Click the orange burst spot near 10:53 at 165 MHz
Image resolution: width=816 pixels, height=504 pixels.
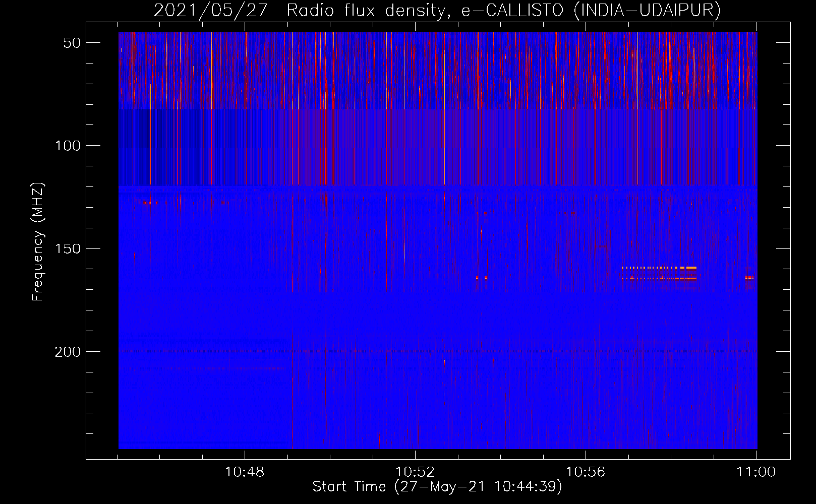click(482, 277)
